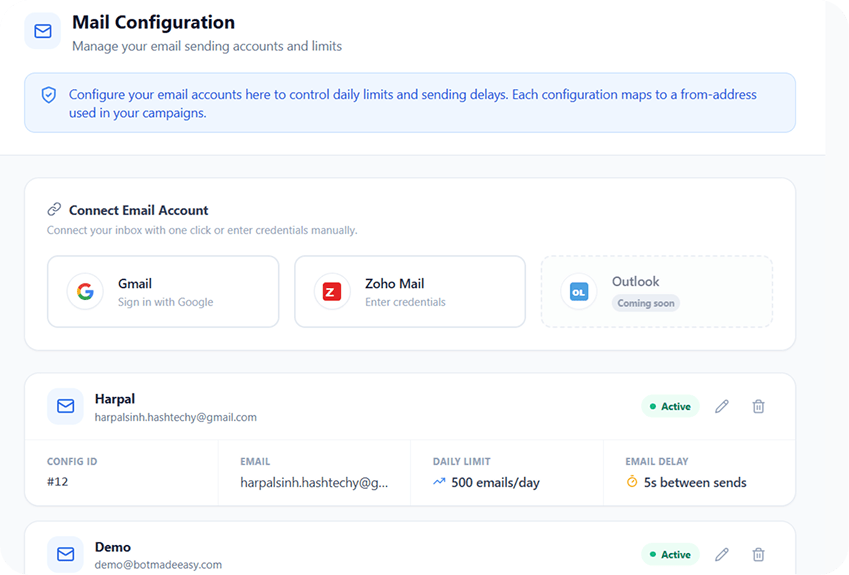Click the Demo account name
Image resolution: width=849 pixels, height=575 pixels.
113,547
